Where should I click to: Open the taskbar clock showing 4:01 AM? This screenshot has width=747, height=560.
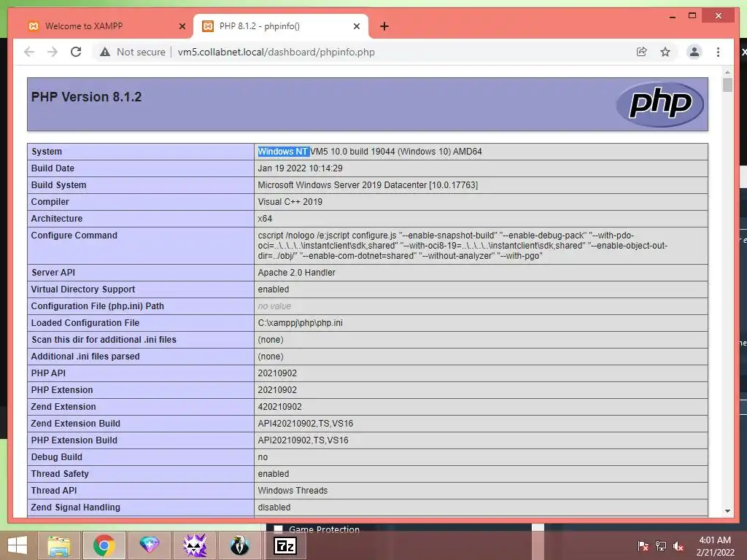coord(715,546)
